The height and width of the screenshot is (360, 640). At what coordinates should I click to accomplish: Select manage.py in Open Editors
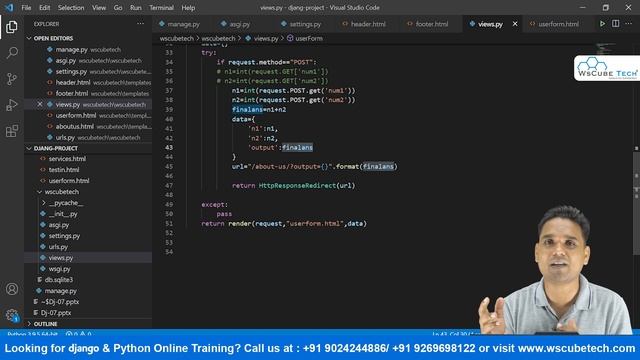pos(88,49)
